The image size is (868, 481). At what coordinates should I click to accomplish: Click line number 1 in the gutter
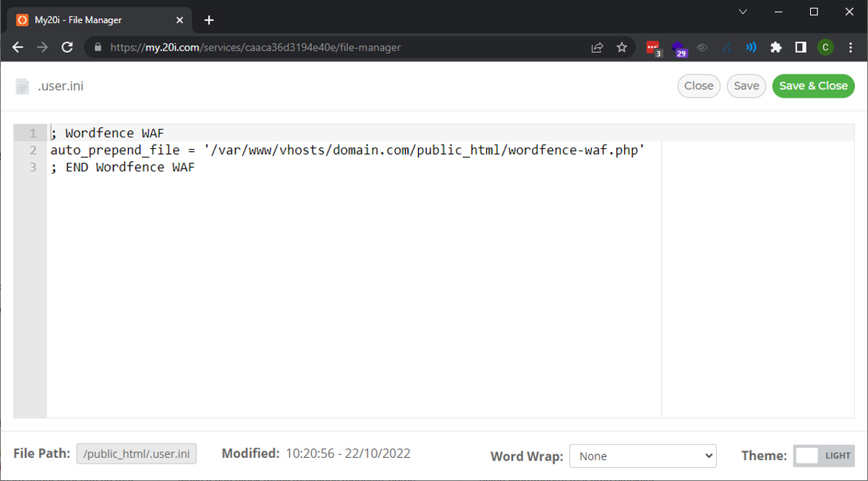point(33,133)
